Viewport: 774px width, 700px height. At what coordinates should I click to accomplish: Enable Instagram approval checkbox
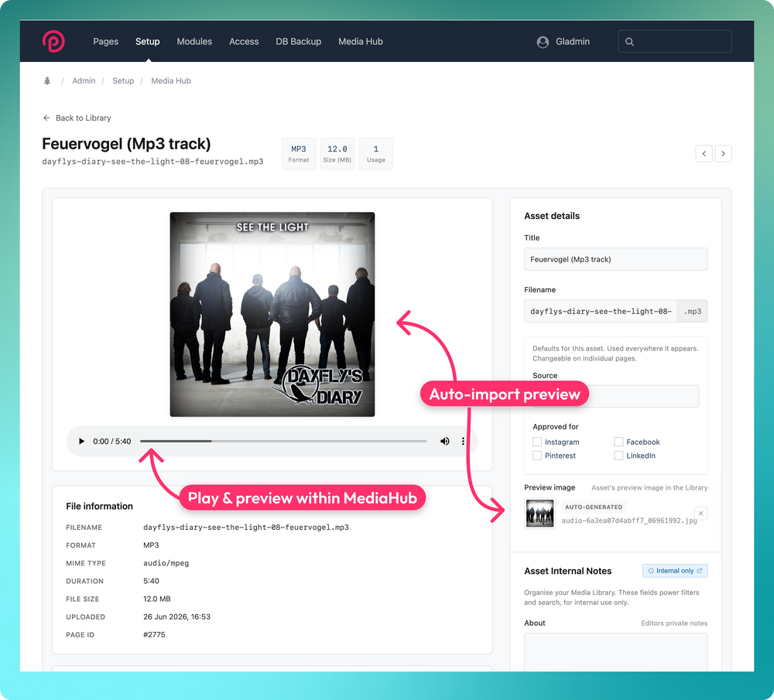537,442
